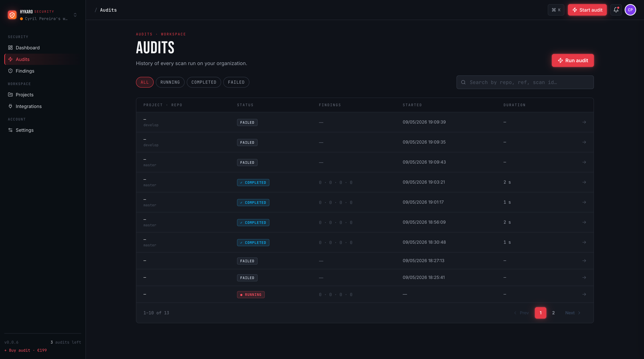The height and width of the screenshot is (359, 644).
Task: Open audit started 19:09:39 via arrow
Action: point(584,122)
